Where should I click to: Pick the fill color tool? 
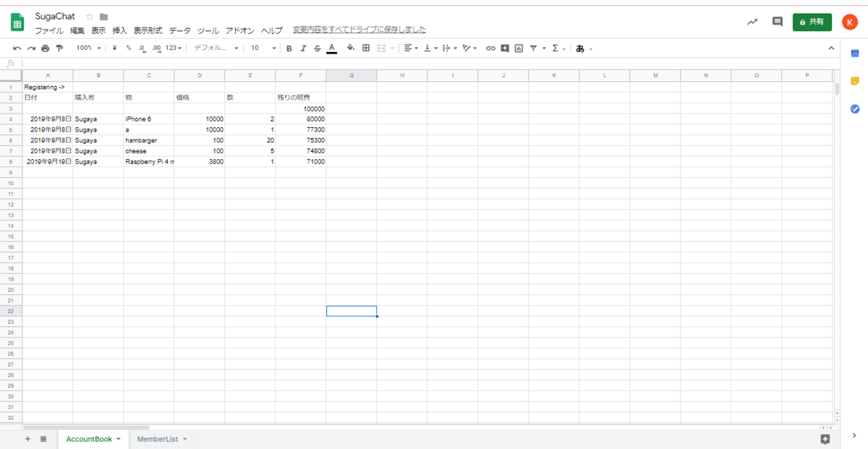(351, 48)
